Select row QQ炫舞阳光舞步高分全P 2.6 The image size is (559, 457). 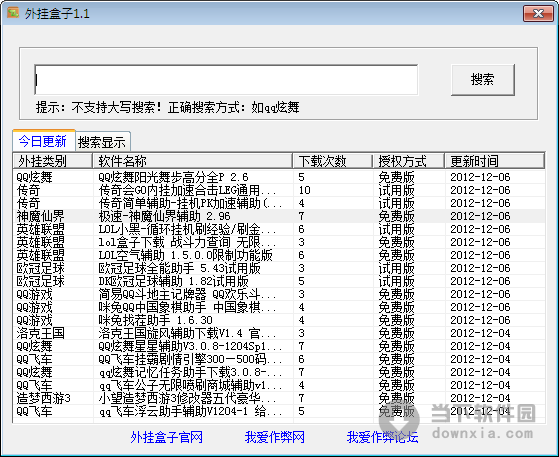click(280, 177)
